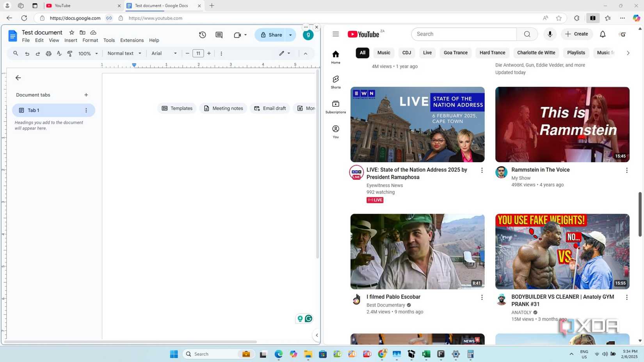Click the Share button in Docs
This screenshot has height=362, width=644.
274,35
